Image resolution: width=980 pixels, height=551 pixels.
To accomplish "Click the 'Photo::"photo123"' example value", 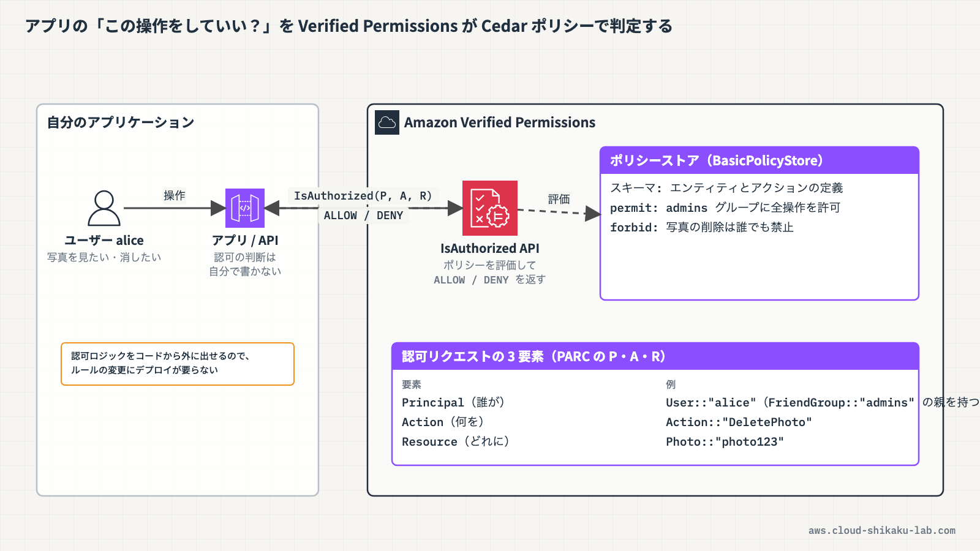I will (x=725, y=441).
